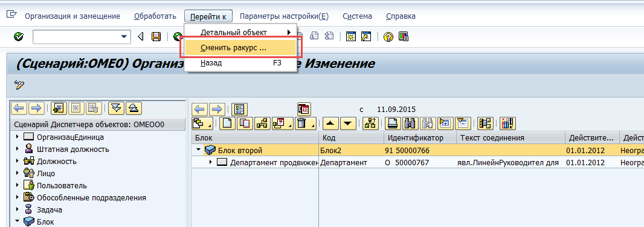644x227 pixels.
Task: Click Expand all icon in object manager
Action: tap(117, 108)
